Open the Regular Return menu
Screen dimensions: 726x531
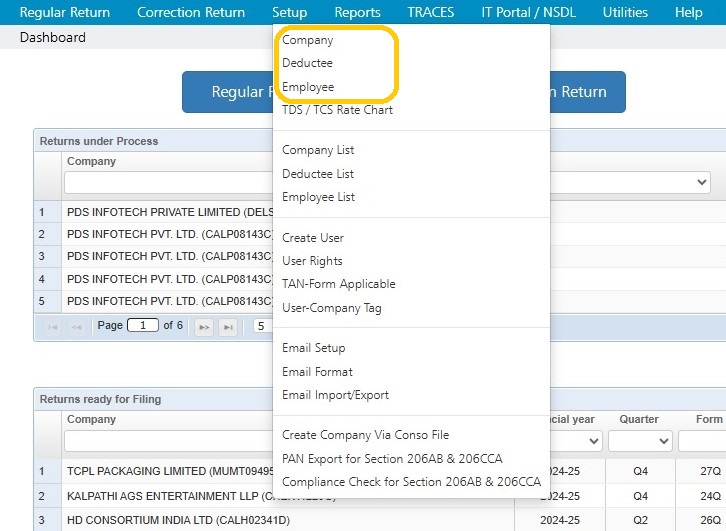[x=65, y=12]
